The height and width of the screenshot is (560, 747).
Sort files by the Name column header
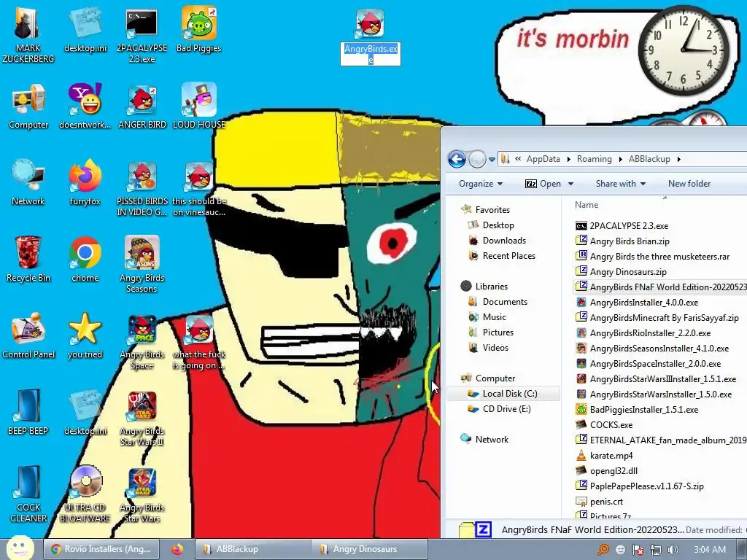[587, 205]
